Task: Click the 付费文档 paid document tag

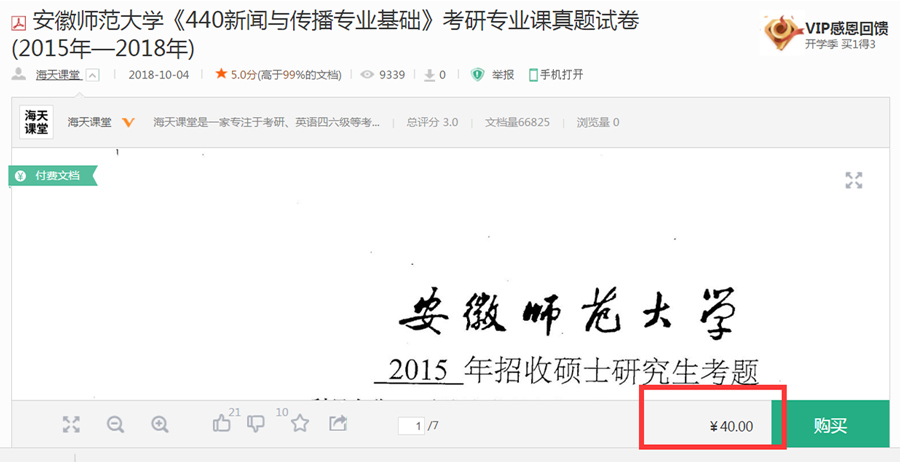Action: [x=53, y=176]
